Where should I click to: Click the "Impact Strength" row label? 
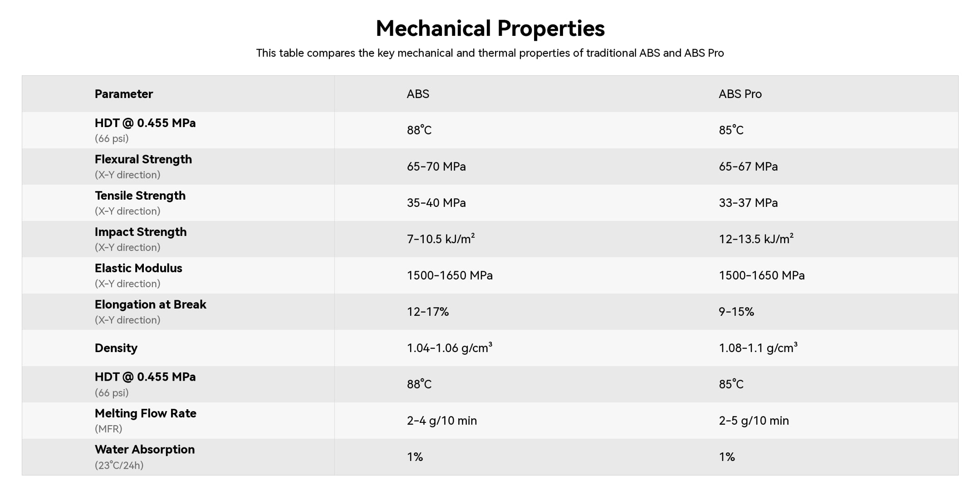click(140, 232)
